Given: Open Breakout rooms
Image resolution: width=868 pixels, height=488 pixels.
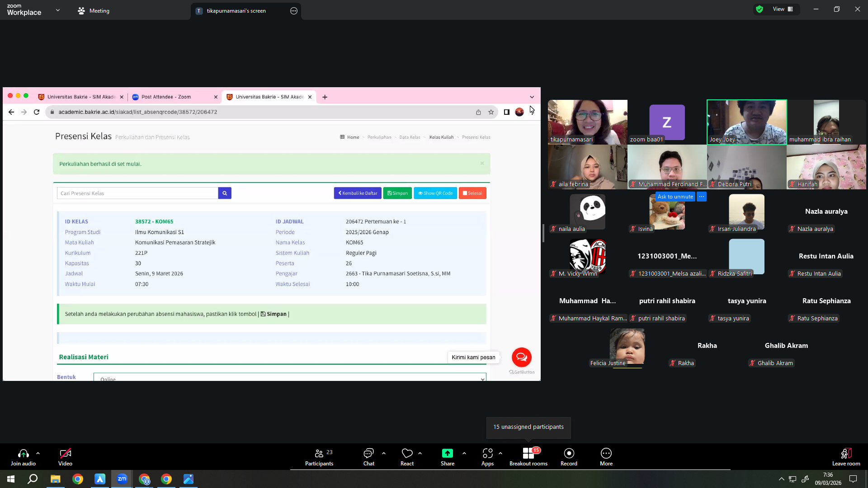Looking at the screenshot, I should click(528, 457).
